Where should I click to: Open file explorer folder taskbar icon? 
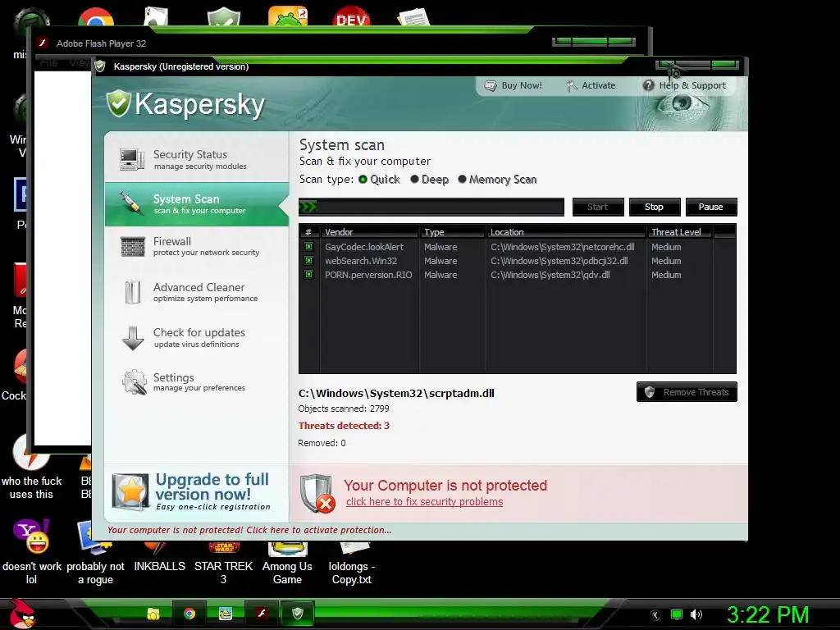153,614
